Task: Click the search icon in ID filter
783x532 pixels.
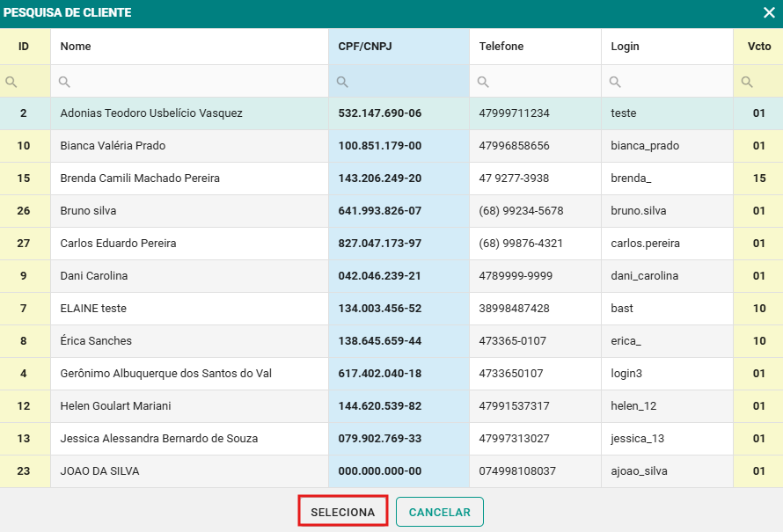Action: [11, 82]
